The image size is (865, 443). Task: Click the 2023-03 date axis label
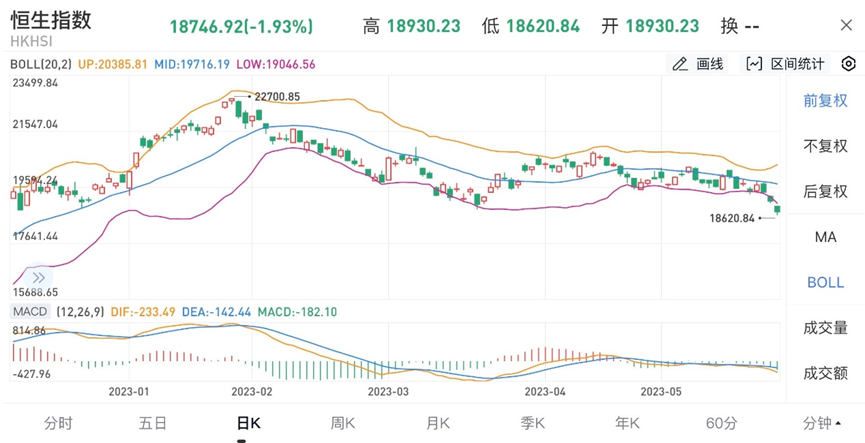pos(388,392)
